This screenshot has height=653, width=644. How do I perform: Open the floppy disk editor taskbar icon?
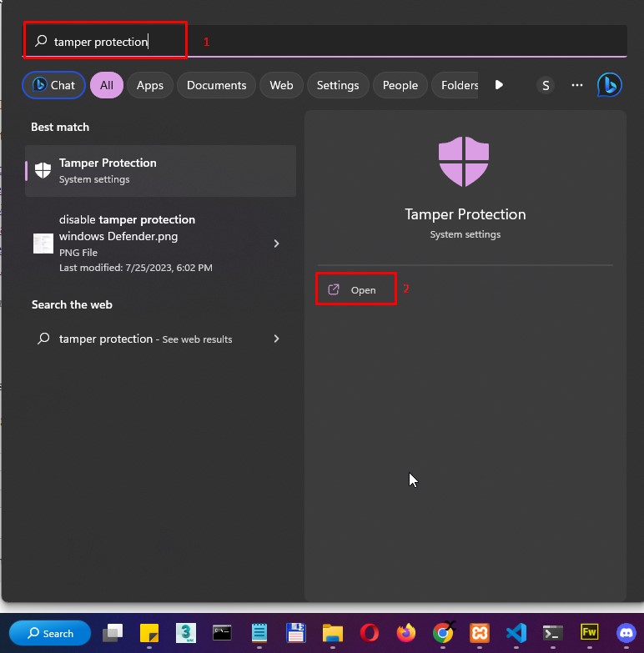pos(296,633)
